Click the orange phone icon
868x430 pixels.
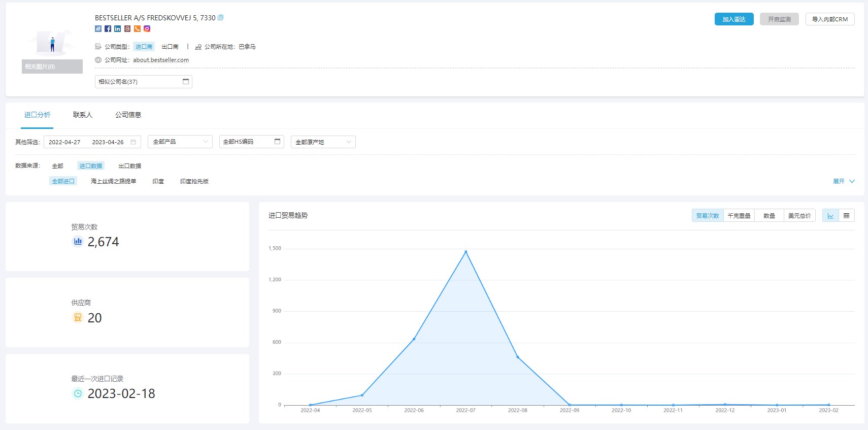(x=137, y=29)
